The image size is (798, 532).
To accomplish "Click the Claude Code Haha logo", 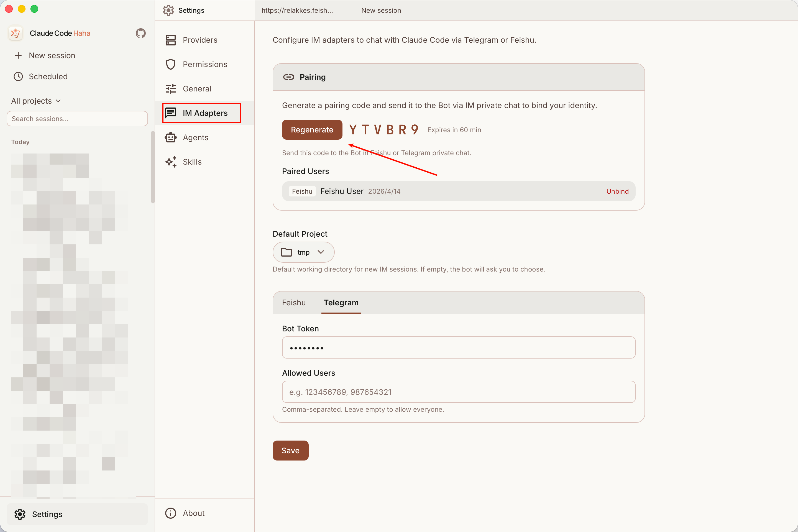I will click(16, 33).
